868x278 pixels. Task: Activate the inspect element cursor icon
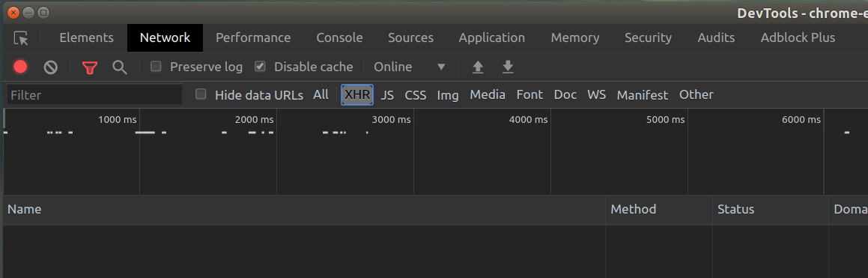pos(21,38)
